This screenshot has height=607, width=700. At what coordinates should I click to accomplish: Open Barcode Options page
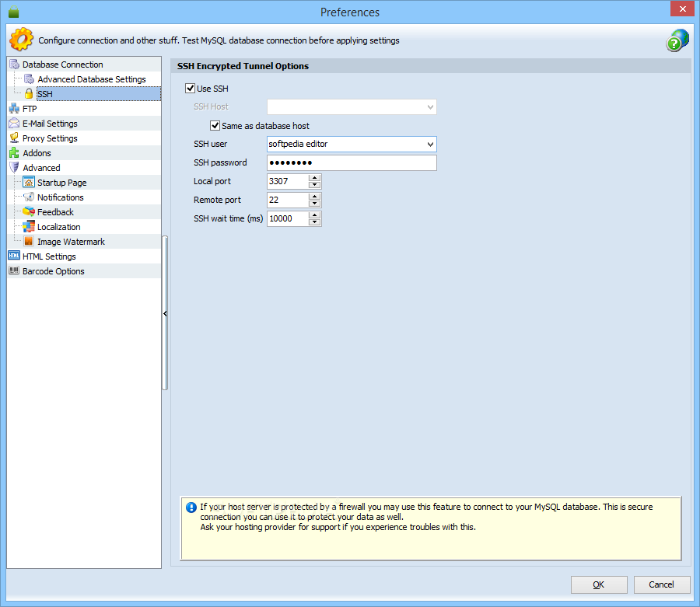pos(53,271)
